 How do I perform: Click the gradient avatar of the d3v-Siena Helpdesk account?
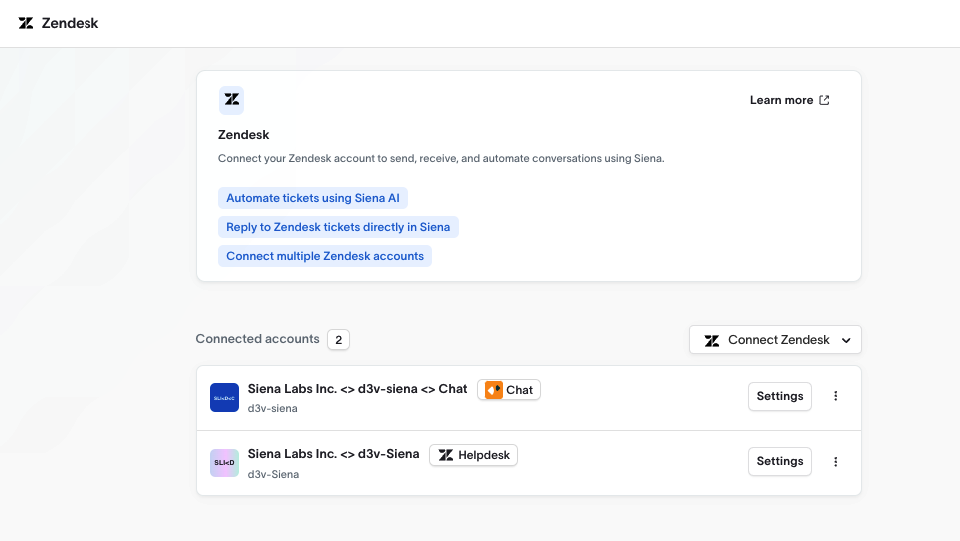click(224, 463)
